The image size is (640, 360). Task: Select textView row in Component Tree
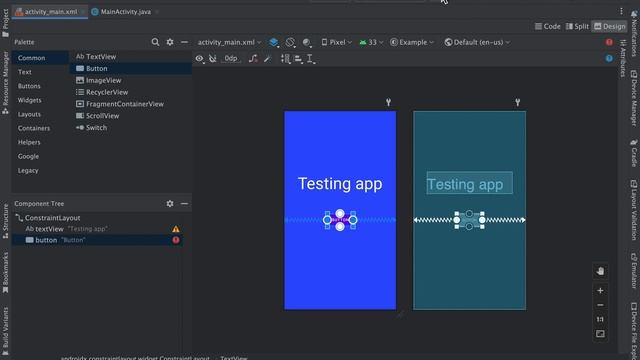(x=98, y=229)
